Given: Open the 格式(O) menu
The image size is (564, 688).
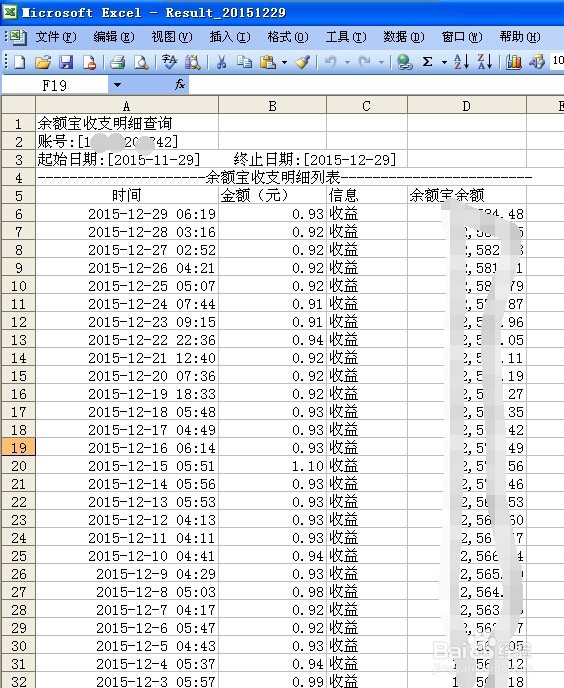Looking at the screenshot, I should click(x=288, y=37).
